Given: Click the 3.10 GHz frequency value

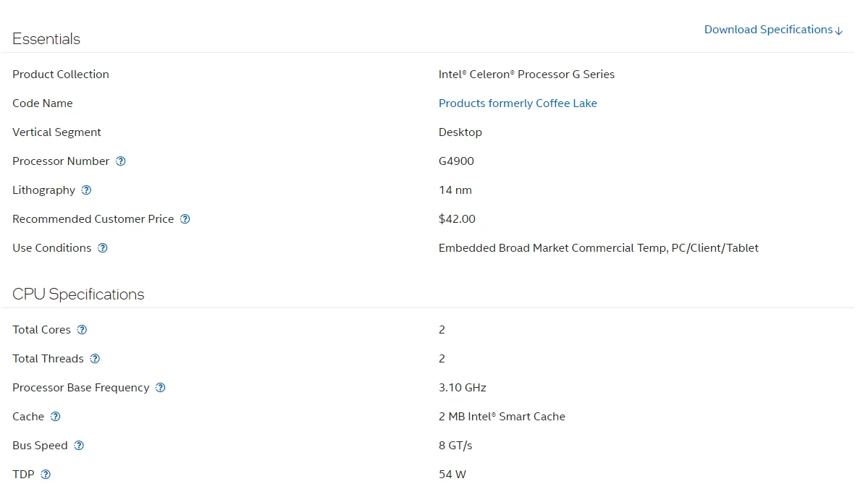Looking at the screenshot, I should tap(462, 388).
